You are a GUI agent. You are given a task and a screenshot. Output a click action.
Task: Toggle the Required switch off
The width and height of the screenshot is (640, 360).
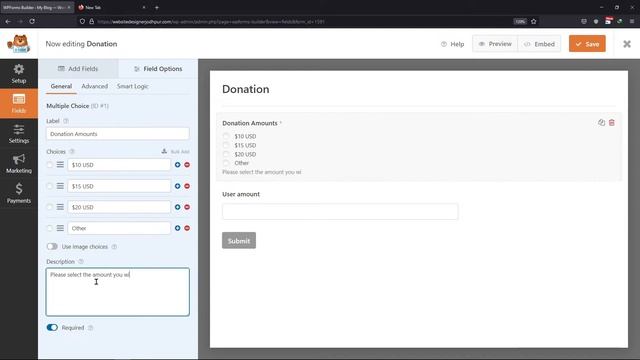coord(52,327)
